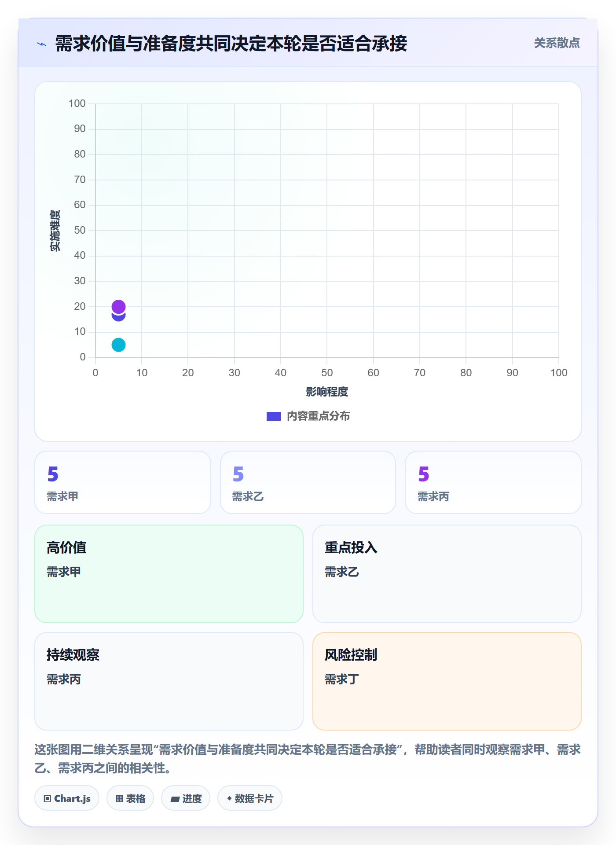
Task: Click the purple scatter point near 20
Action: coord(118,306)
